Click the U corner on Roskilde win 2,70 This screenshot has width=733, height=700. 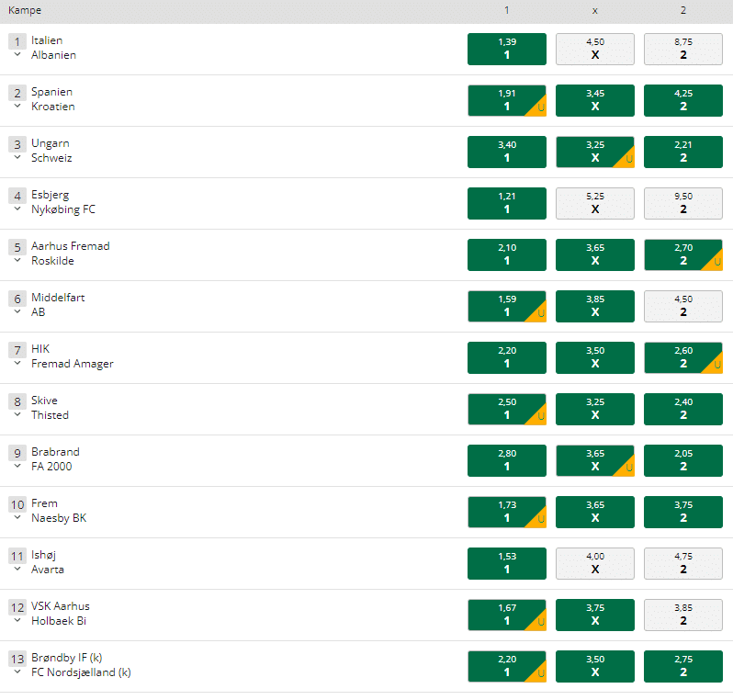716,263
